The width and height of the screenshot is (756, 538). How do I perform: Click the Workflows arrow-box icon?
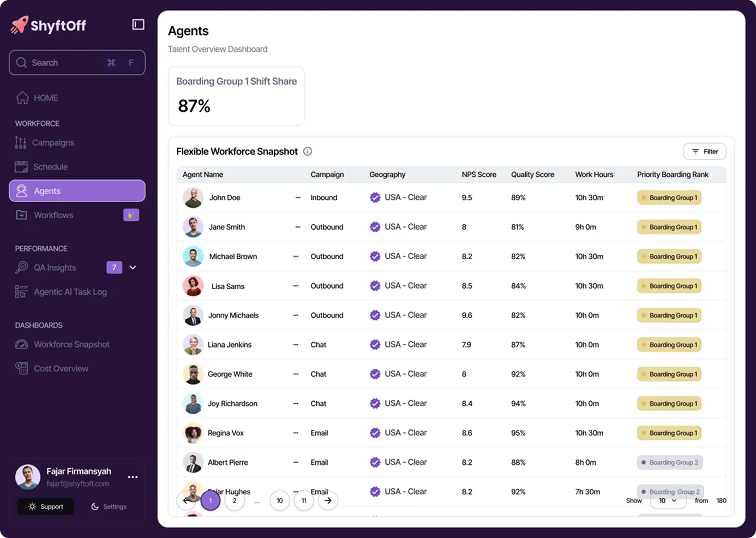[21, 215]
